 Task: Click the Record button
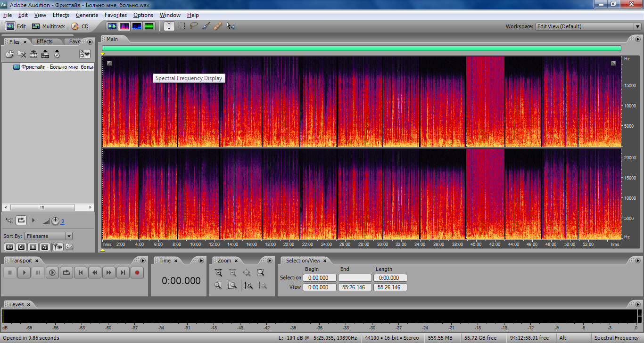137,272
